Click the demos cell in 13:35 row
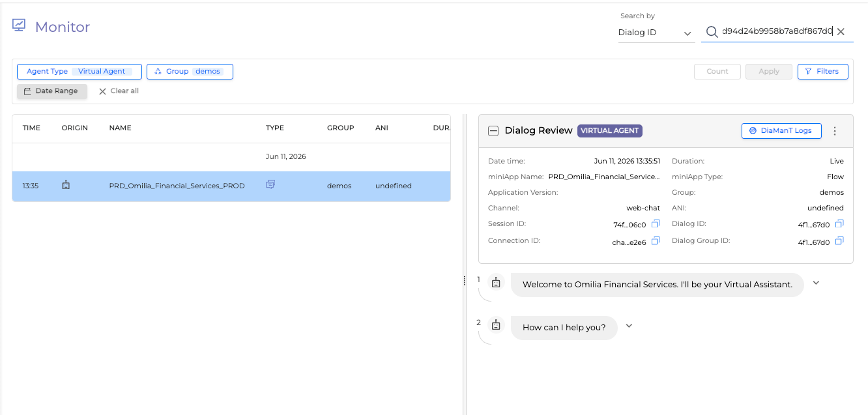This screenshot has height=415, width=868. point(339,186)
